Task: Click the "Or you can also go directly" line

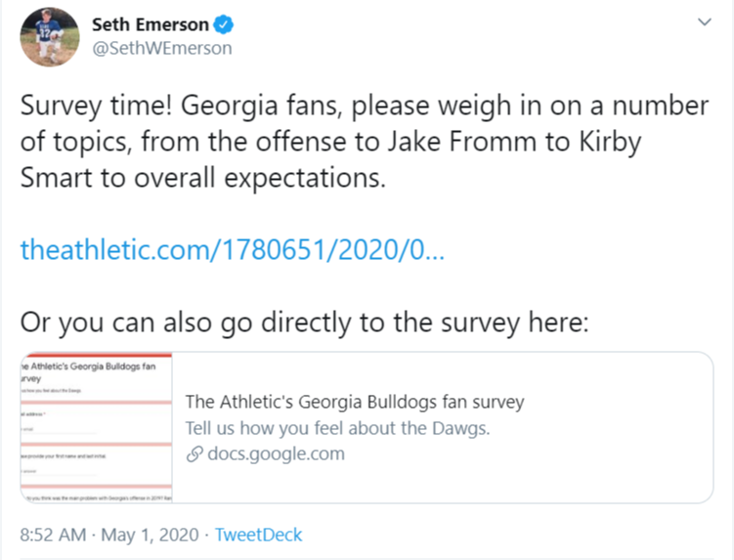Action: [305, 322]
